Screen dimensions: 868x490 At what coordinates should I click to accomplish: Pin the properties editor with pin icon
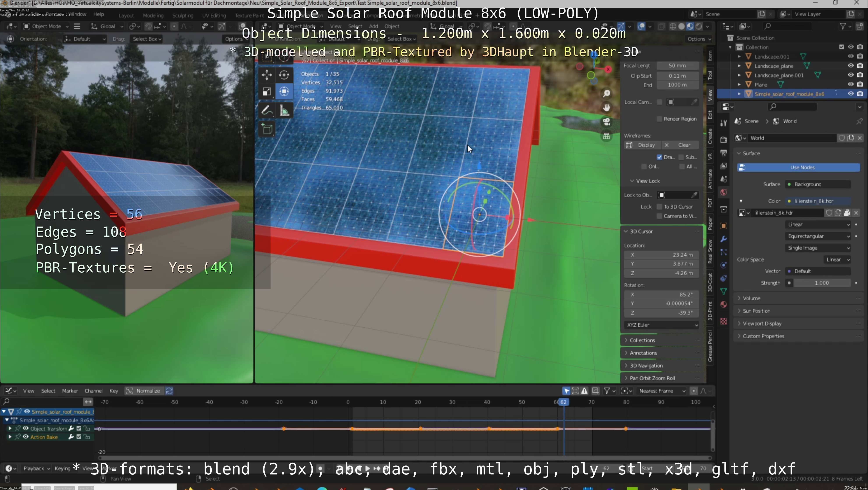860,121
